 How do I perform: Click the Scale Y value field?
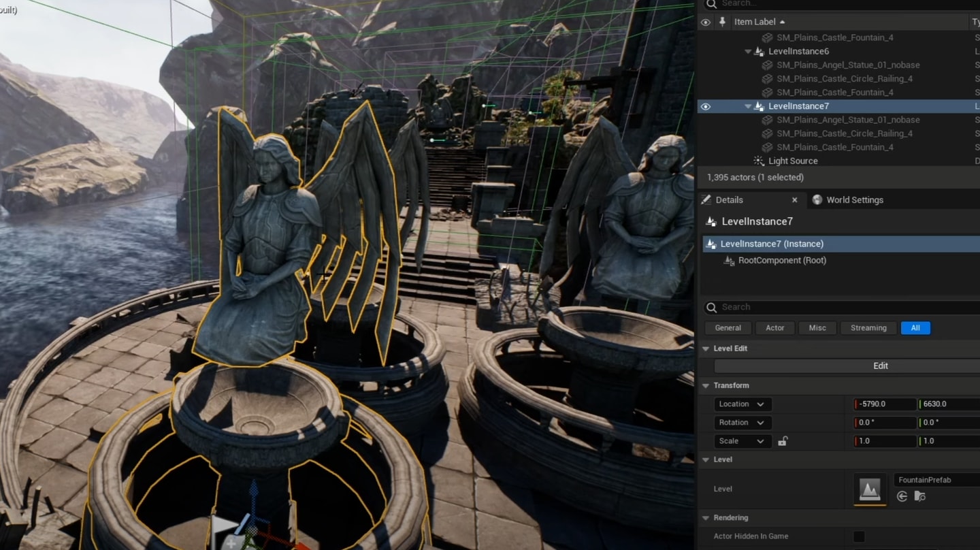pyautogui.click(x=949, y=440)
